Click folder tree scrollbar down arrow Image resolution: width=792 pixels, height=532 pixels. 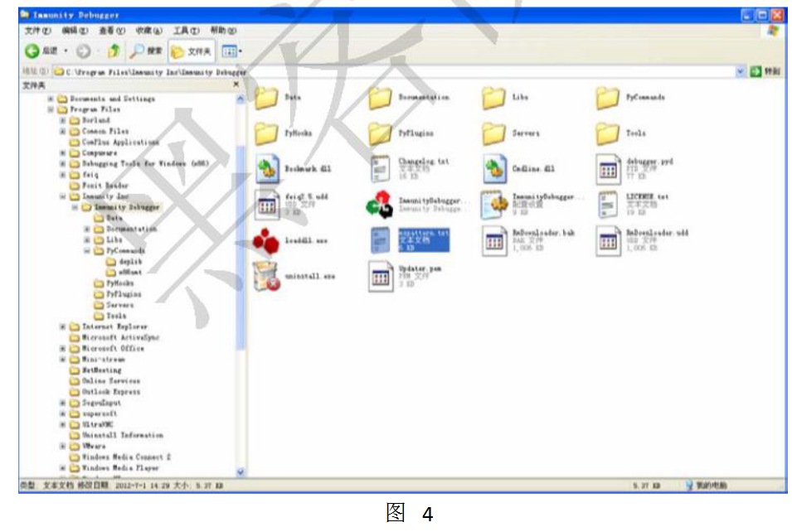241,472
